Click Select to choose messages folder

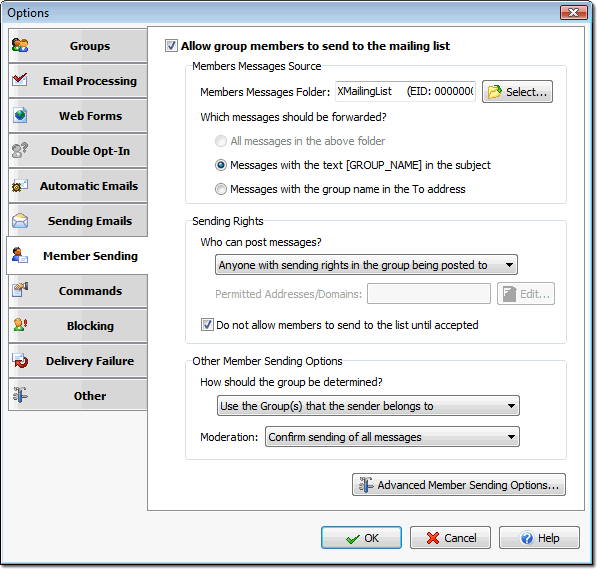pyautogui.click(x=517, y=91)
